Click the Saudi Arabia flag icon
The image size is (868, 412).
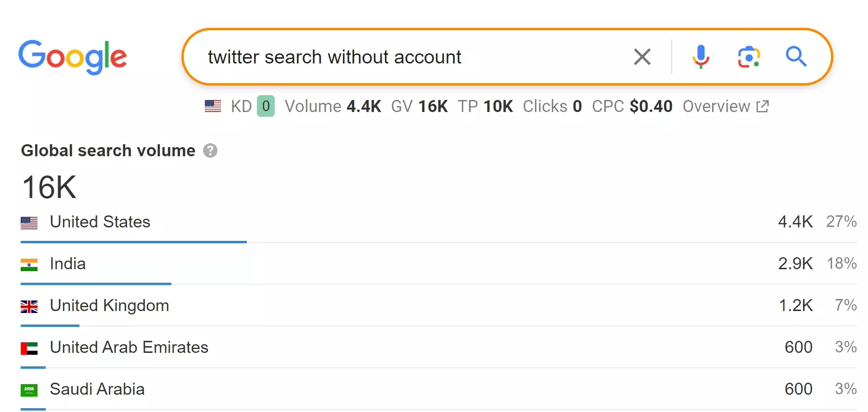click(29, 390)
